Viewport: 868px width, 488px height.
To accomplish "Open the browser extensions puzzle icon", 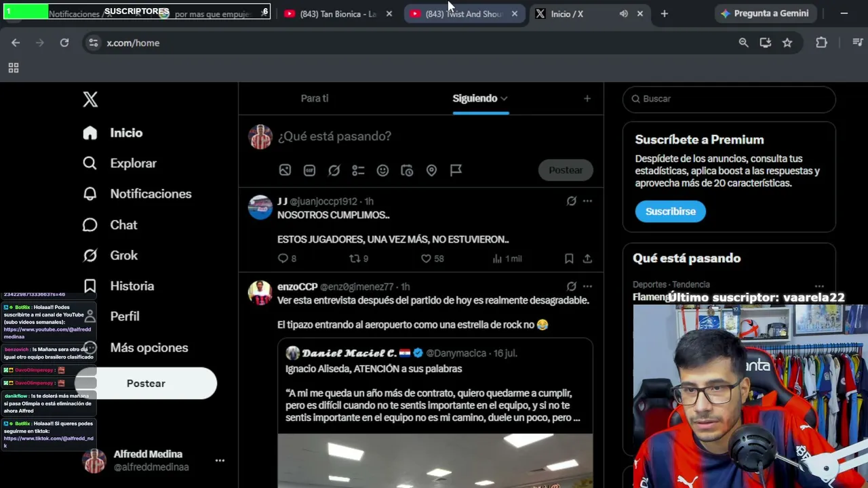I will pyautogui.click(x=821, y=43).
